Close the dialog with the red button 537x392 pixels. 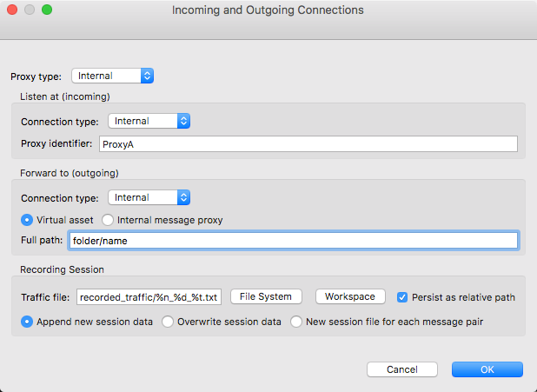coord(12,10)
